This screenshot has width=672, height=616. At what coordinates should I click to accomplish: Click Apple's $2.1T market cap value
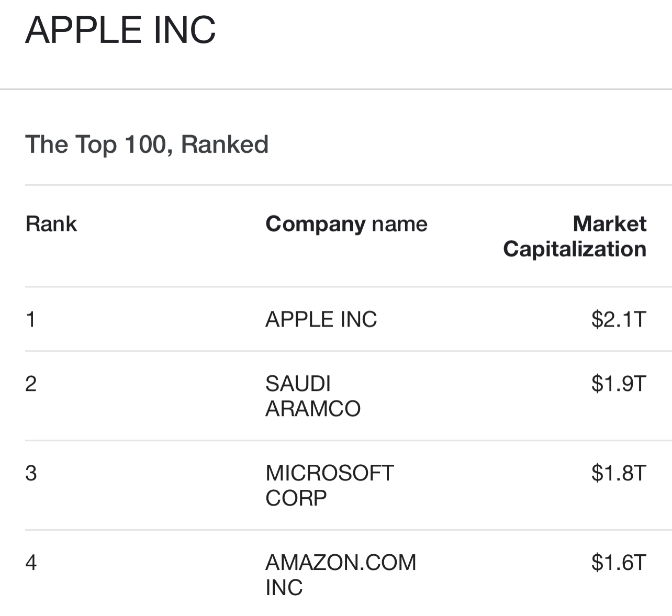(618, 319)
